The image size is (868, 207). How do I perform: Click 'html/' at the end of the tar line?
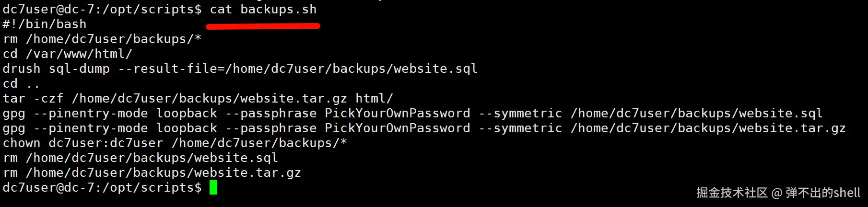374,98
